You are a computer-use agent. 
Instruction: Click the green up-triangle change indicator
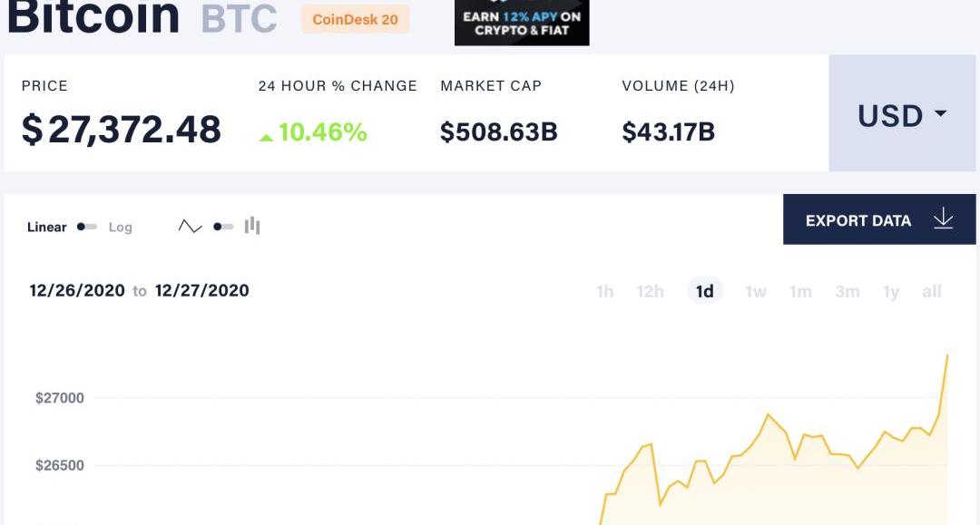(266, 137)
